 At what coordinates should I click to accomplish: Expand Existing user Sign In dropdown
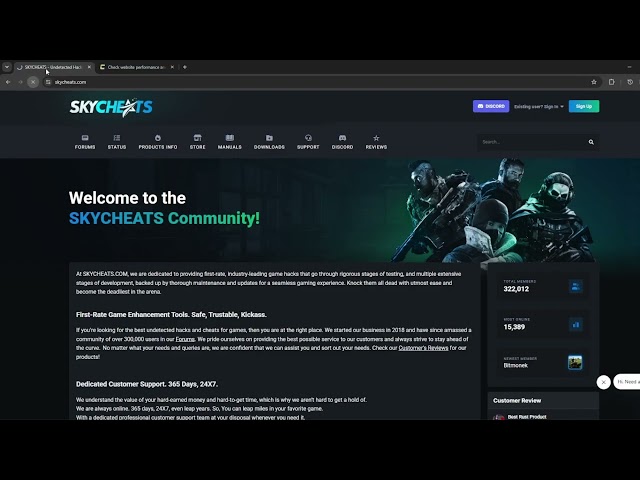[x=539, y=107]
